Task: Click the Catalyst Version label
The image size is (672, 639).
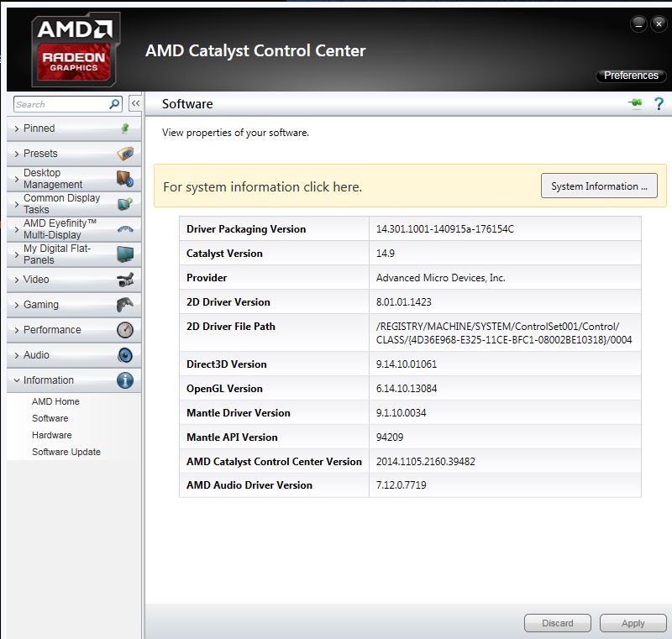Action: tap(224, 254)
